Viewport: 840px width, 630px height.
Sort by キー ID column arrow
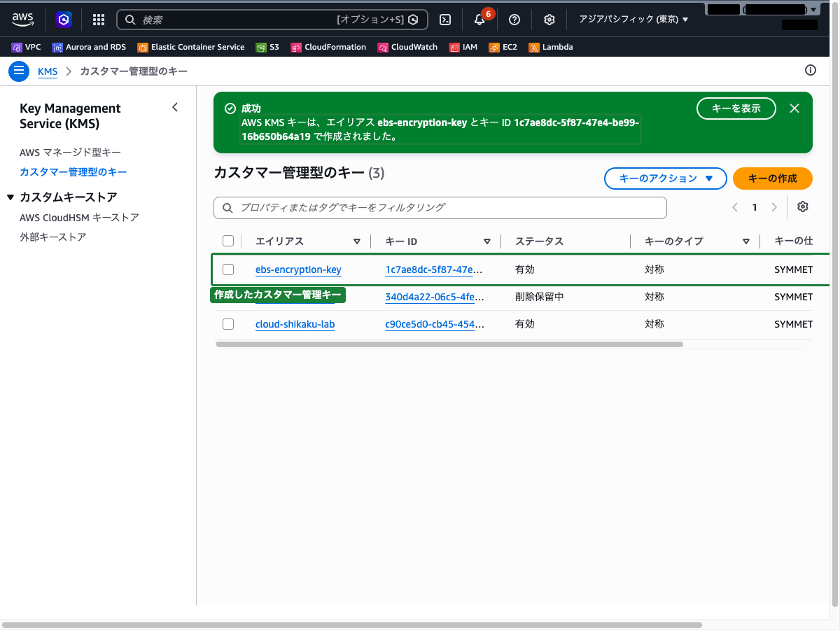click(487, 241)
